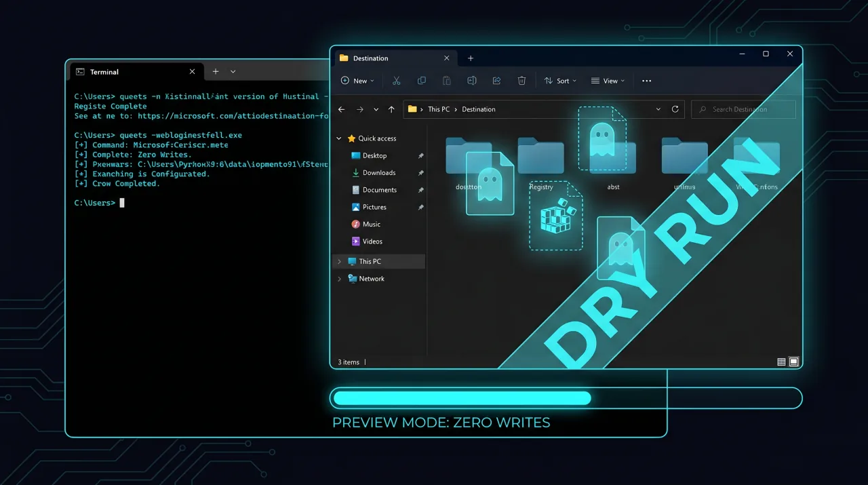Select the ghost file above abst folder

click(602, 138)
